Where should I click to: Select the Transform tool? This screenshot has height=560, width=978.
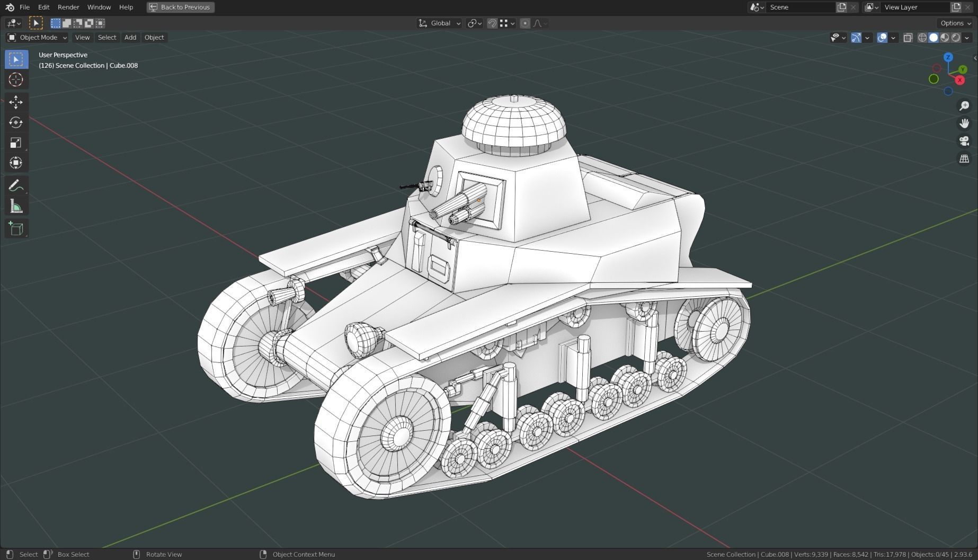click(x=16, y=163)
